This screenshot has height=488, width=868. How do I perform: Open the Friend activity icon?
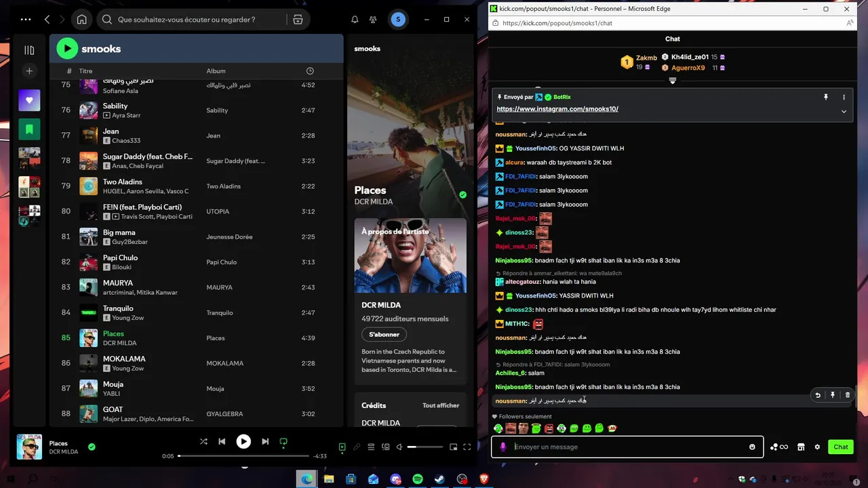(373, 20)
